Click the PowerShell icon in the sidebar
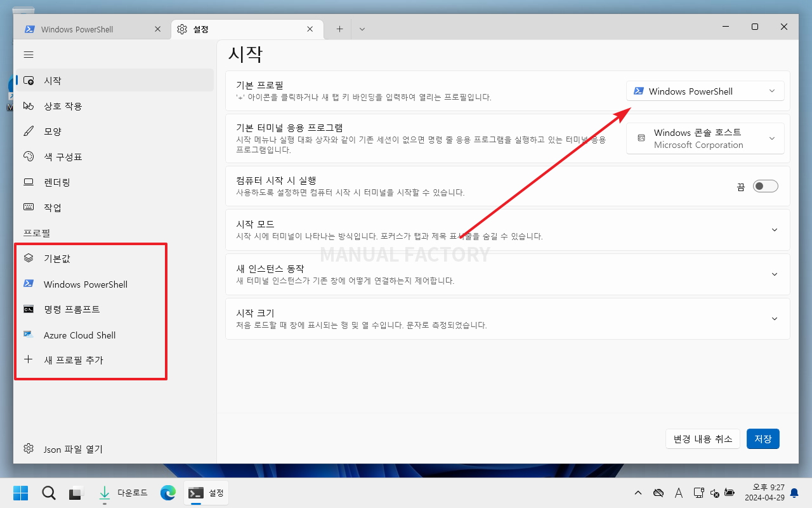Screen dimensions: 812x508 pyautogui.click(x=29, y=284)
